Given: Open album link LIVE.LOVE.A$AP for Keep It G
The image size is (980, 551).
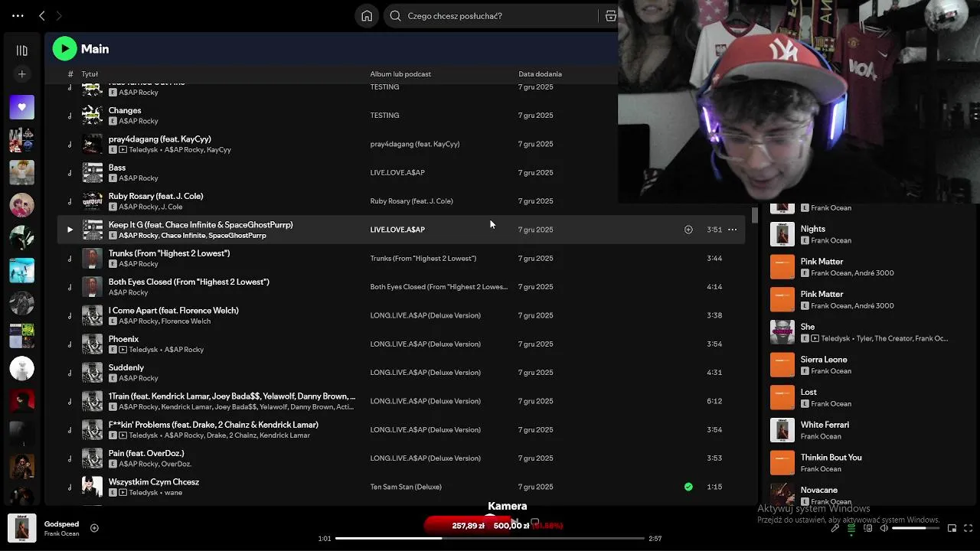Looking at the screenshot, I should pos(397,230).
